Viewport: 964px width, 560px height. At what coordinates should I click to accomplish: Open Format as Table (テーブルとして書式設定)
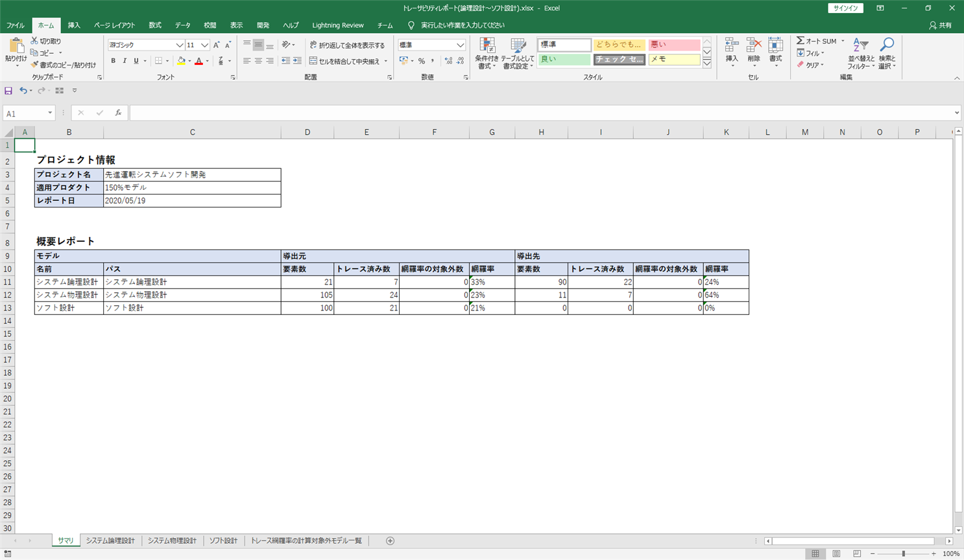pyautogui.click(x=518, y=54)
